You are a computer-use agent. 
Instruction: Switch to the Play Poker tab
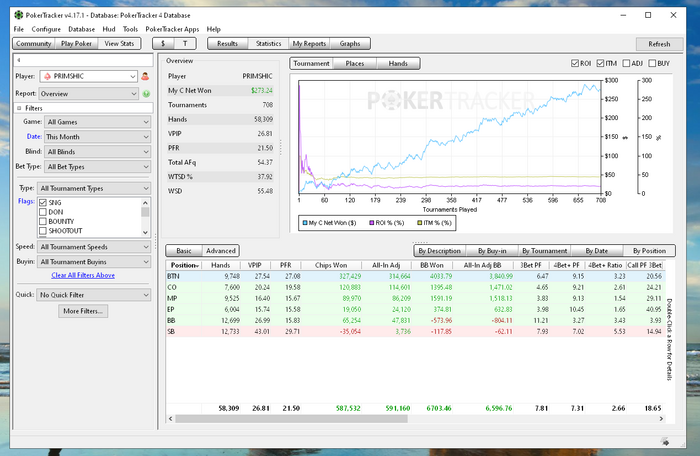click(76, 43)
